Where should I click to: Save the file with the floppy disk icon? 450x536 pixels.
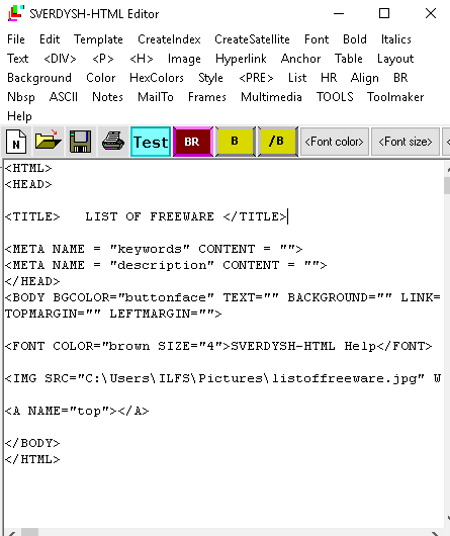[80, 142]
